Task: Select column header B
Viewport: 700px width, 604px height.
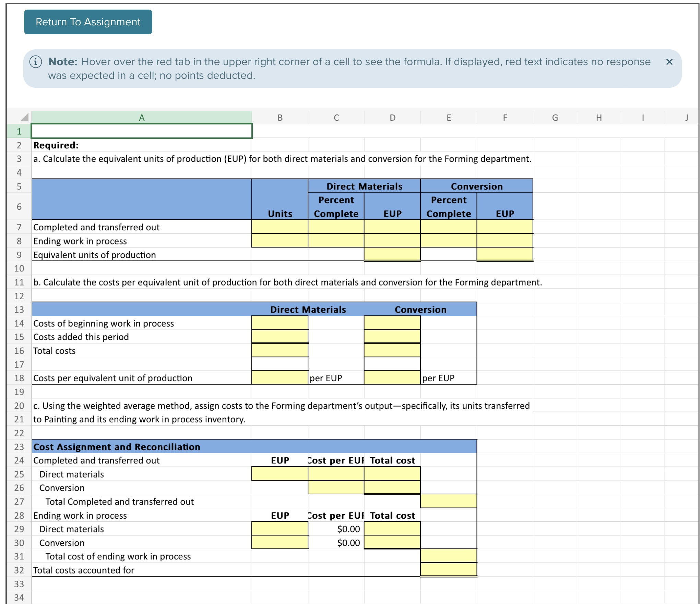Action: pos(280,117)
